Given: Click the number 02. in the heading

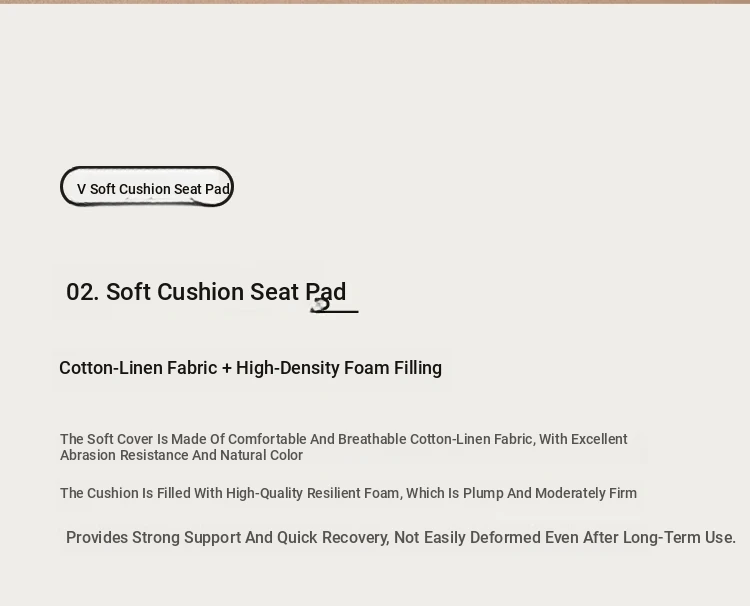Looking at the screenshot, I should point(82,292).
